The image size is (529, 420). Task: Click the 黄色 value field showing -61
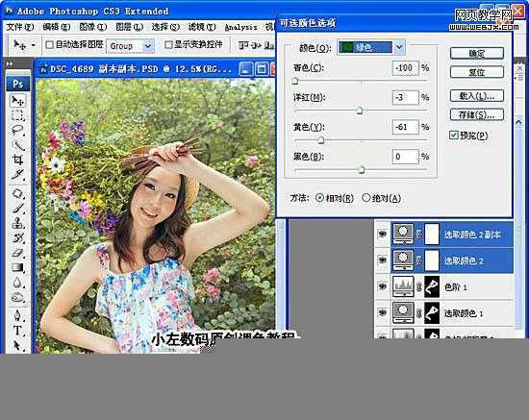tap(405, 127)
